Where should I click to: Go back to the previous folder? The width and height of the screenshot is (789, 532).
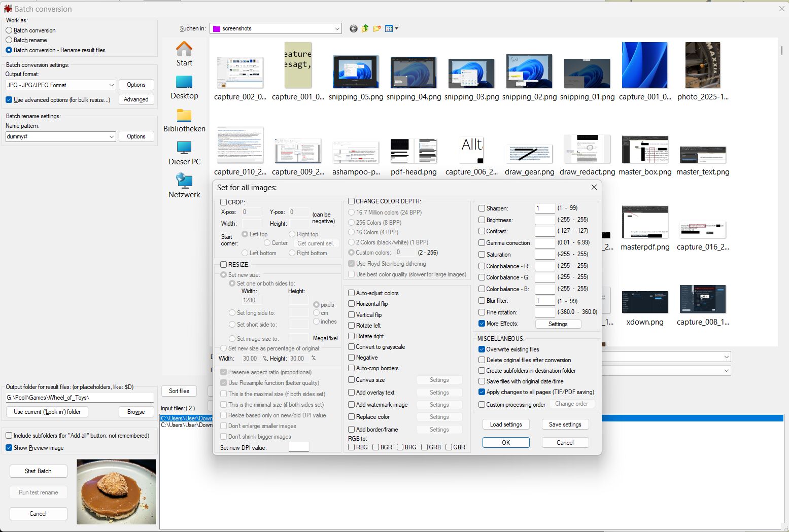coord(354,29)
